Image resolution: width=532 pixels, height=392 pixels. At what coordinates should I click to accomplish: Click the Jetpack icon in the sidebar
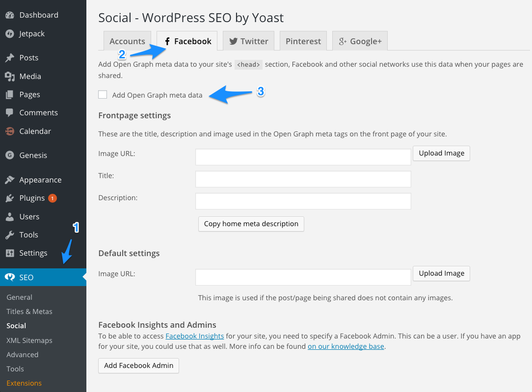point(10,33)
